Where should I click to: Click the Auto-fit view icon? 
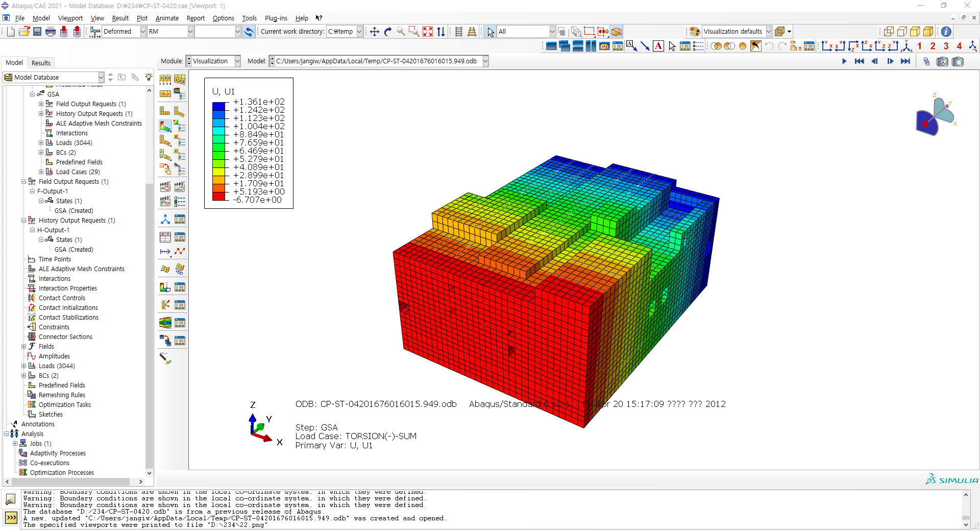click(428, 32)
